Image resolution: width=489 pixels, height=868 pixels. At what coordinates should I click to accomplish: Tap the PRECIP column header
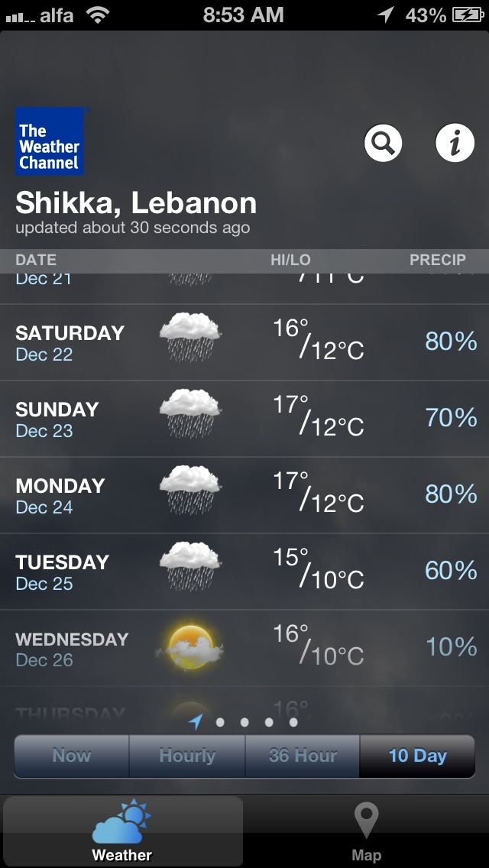437,260
